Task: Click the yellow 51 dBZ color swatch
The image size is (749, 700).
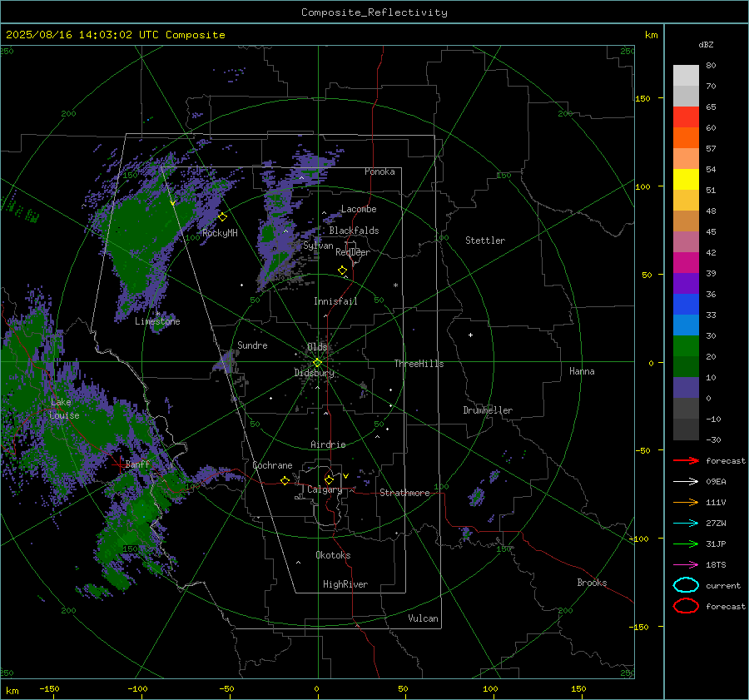Action: point(686,179)
